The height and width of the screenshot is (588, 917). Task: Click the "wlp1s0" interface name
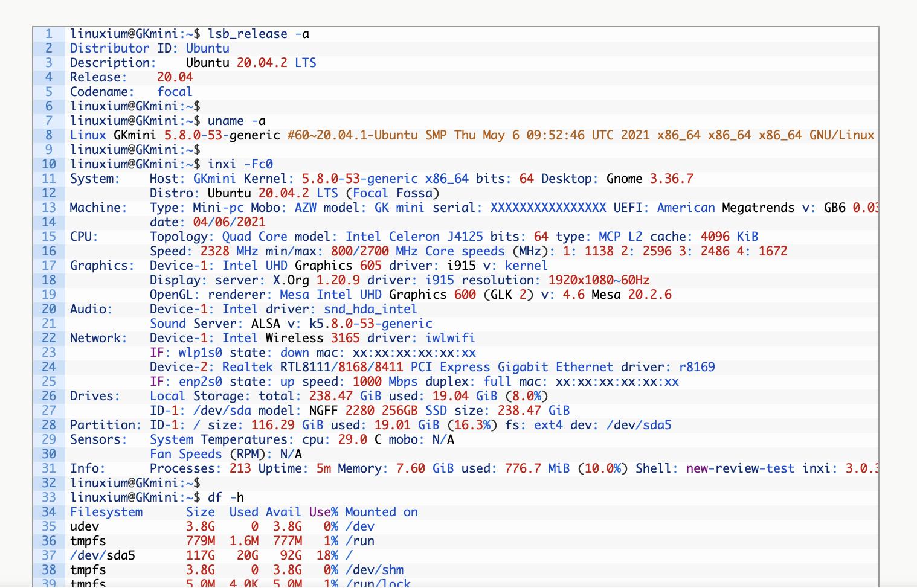[x=200, y=353]
